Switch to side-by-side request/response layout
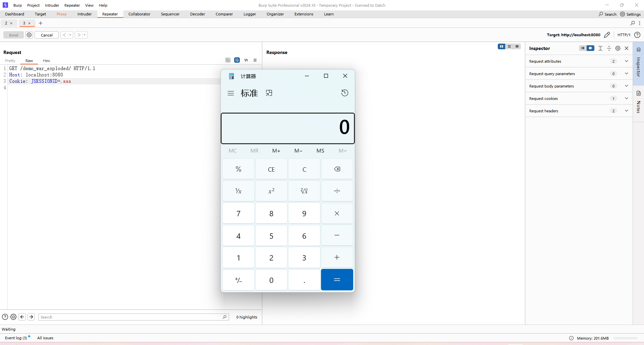644x345 pixels. pos(501,47)
